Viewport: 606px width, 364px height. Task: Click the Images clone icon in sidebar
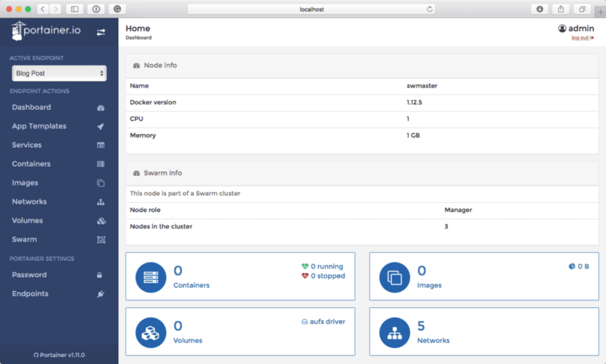[101, 183]
